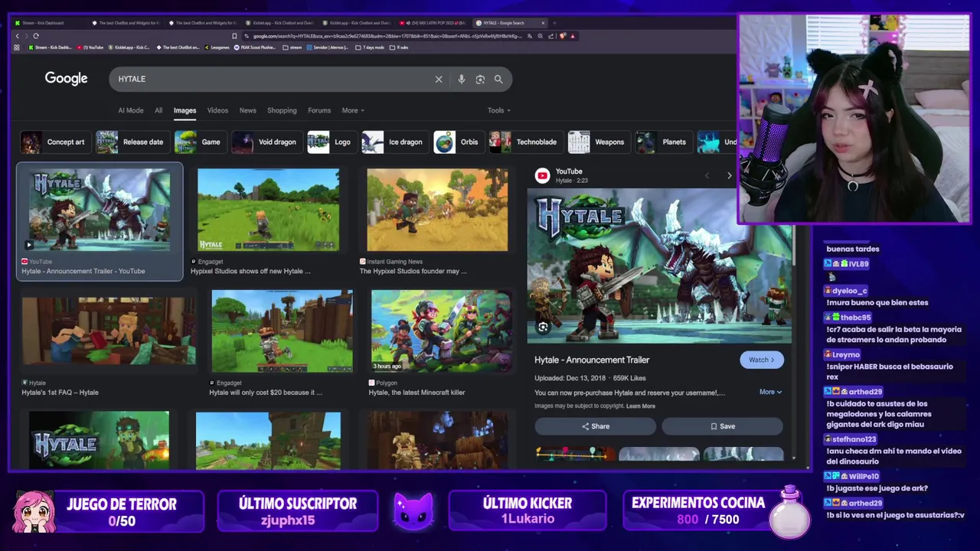Filter by the Game chip
The image size is (980, 551).
coord(199,142)
